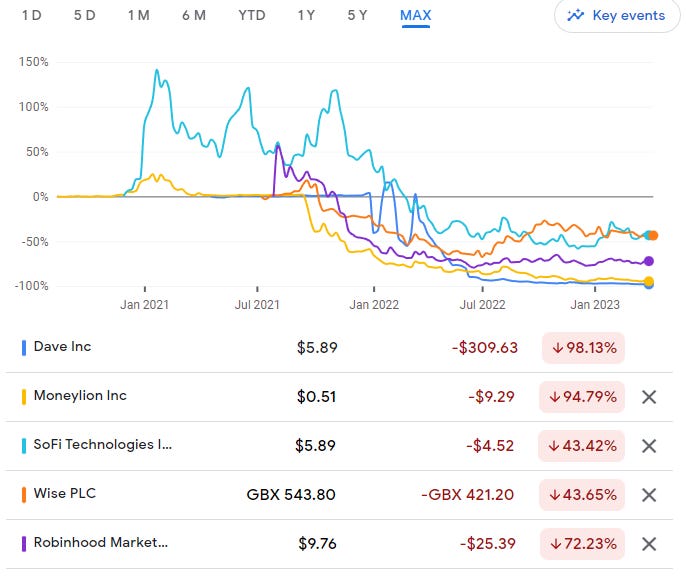Open the Robinhood Markets stock row

(339, 544)
